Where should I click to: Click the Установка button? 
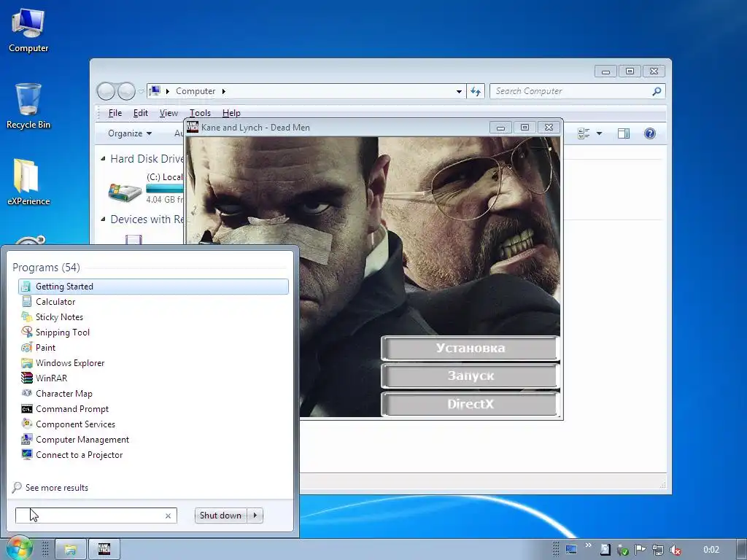[x=470, y=348]
